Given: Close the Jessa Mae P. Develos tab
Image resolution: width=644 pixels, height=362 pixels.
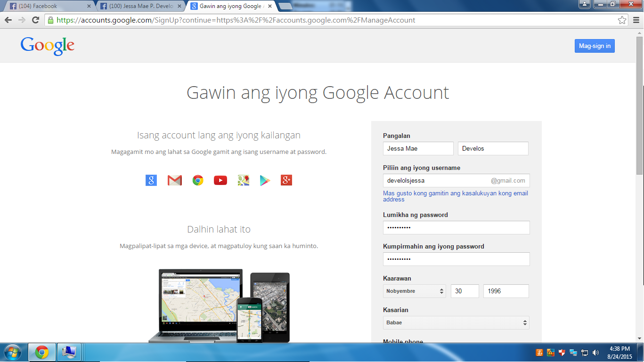Looking at the screenshot, I should coord(179,6).
